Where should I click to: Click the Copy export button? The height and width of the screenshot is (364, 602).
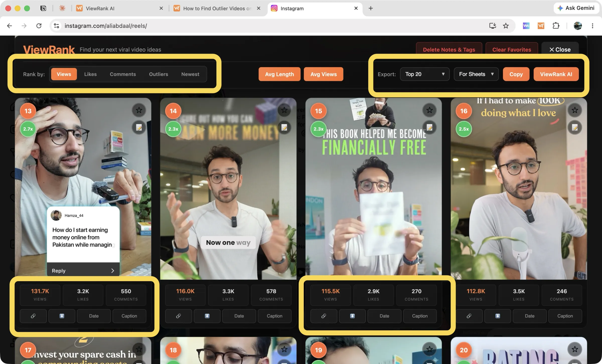[516, 74]
